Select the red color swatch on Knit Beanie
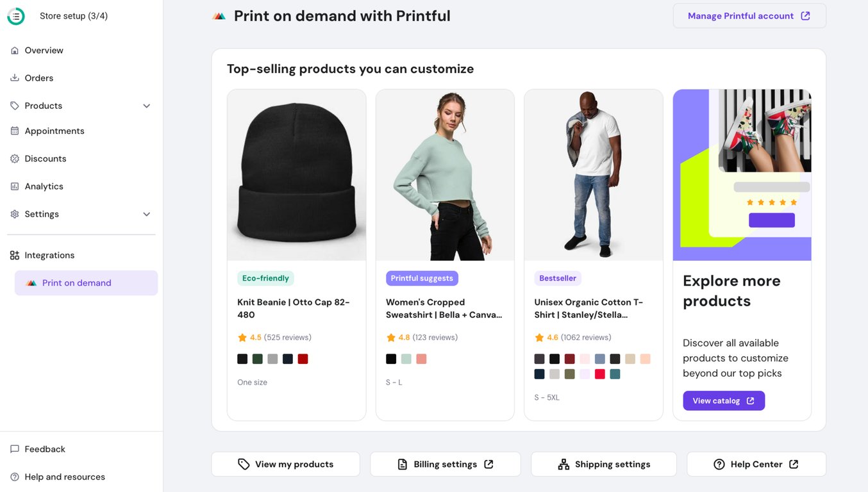Viewport: 868px width, 492px height. point(303,359)
